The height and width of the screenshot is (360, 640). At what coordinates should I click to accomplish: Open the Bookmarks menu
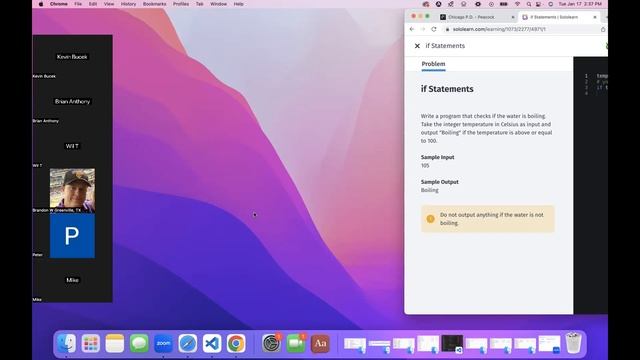pos(154,4)
